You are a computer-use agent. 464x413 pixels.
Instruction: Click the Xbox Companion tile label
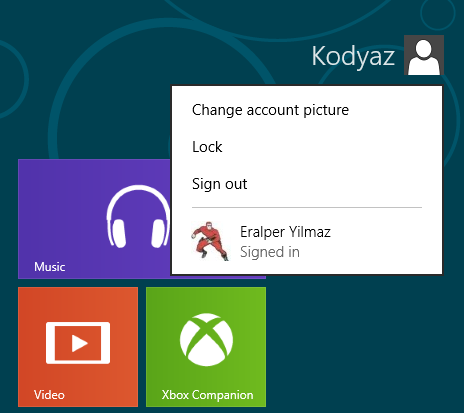[208, 395]
